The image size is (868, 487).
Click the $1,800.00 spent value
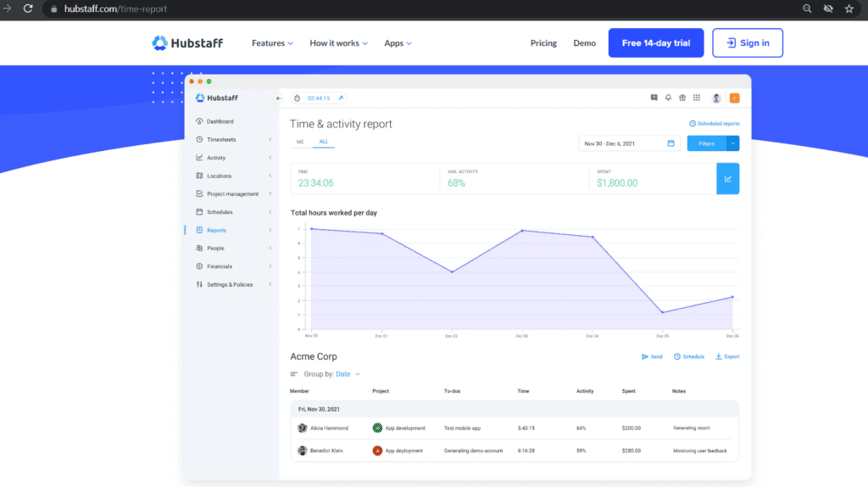pyautogui.click(x=617, y=182)
